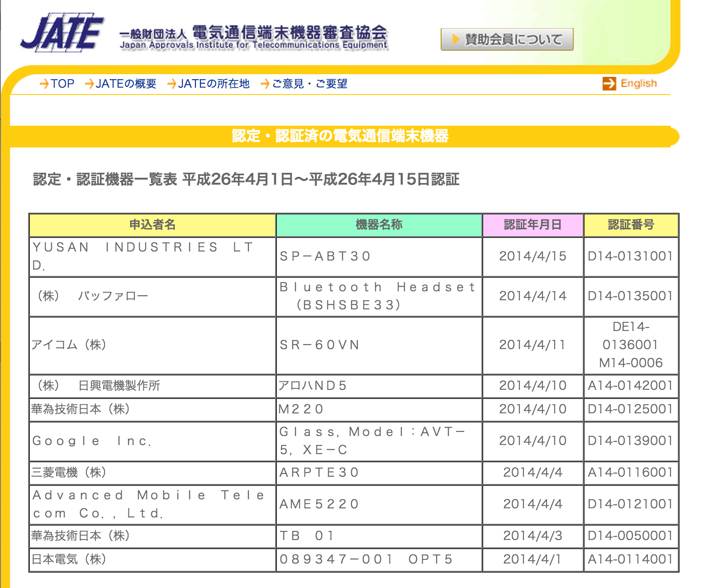The height and width of the screenshot is (588, 704).
Task: Click certification number D14-0135001
Action: [x=631, y=296]
